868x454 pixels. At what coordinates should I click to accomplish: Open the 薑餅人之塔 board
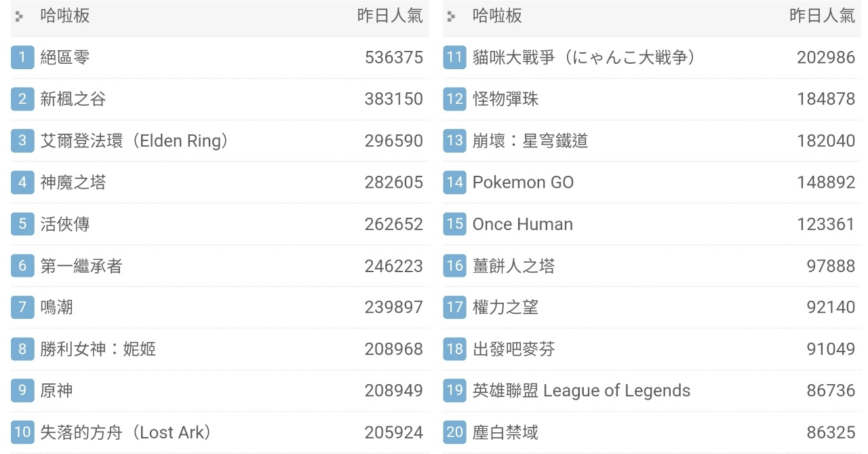pyautogui.click(x=513, y=266)
